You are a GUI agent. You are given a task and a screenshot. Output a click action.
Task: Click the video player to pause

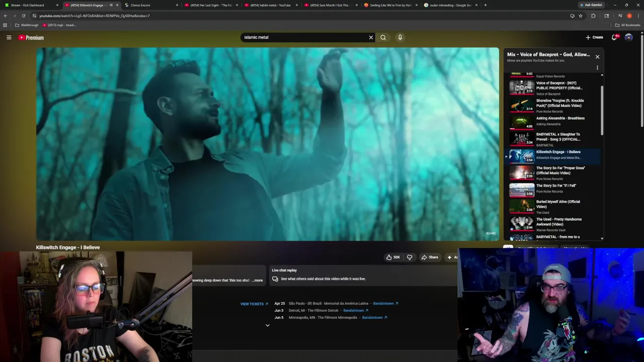pos(268,144)
